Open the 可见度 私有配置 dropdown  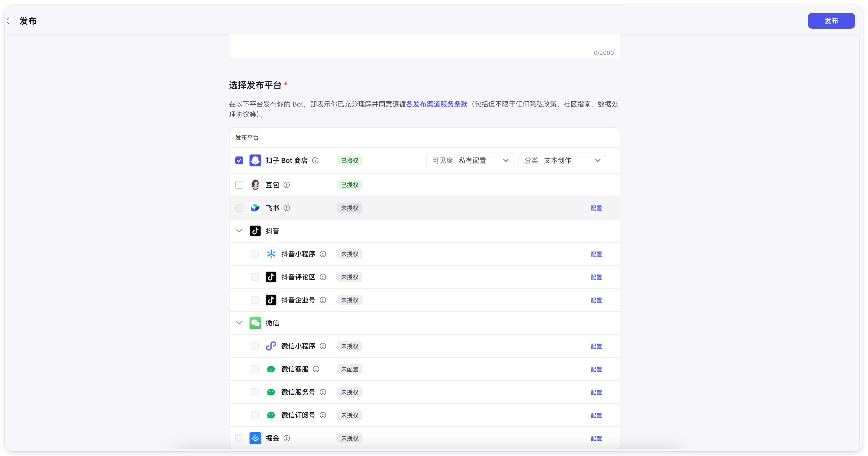[470, 160]
